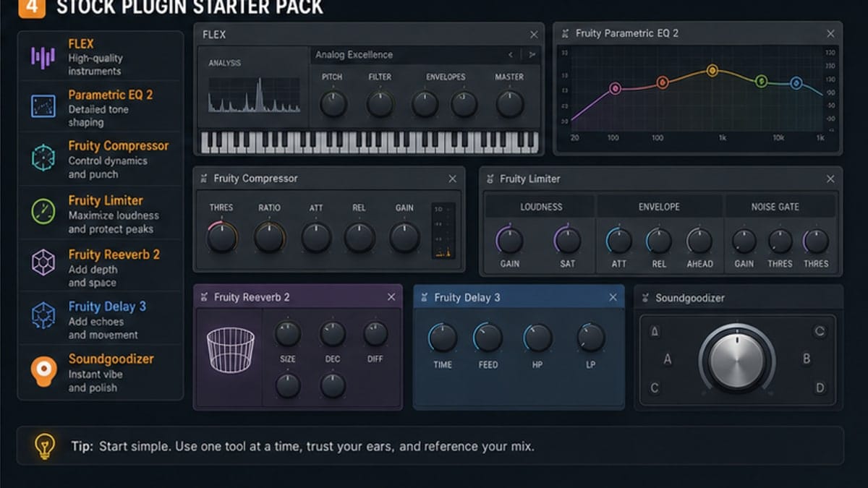Select the red band node on the EQ curve
The width and height of the screenshot is (868, 488).
pos(662,83)
